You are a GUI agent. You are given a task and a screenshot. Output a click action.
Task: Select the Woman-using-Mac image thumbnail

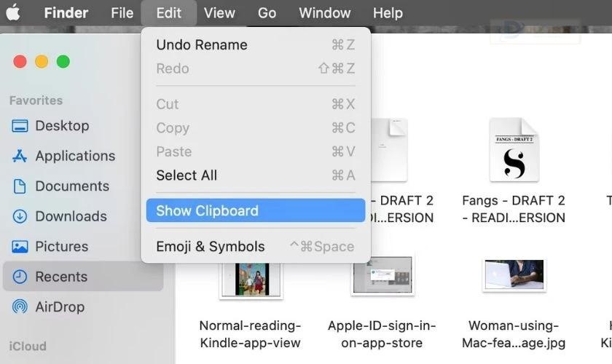pos(513,275)
